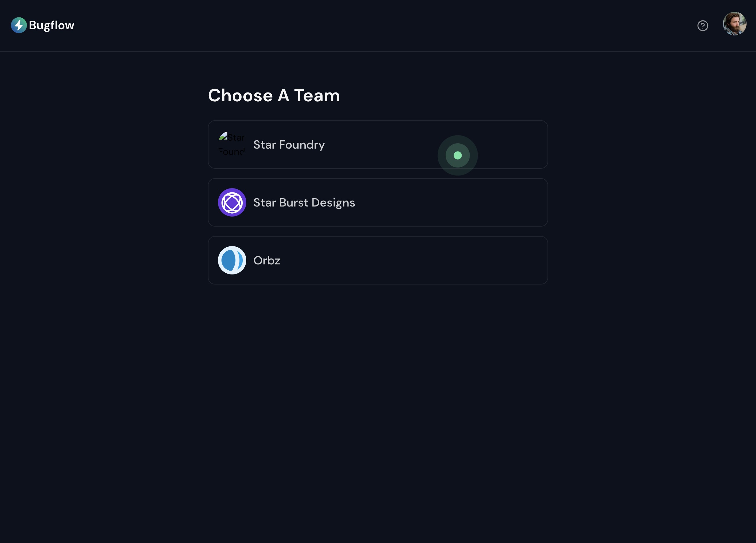
Task: Click the green pulsing tour indicator dot
Action: coord(457,155)
